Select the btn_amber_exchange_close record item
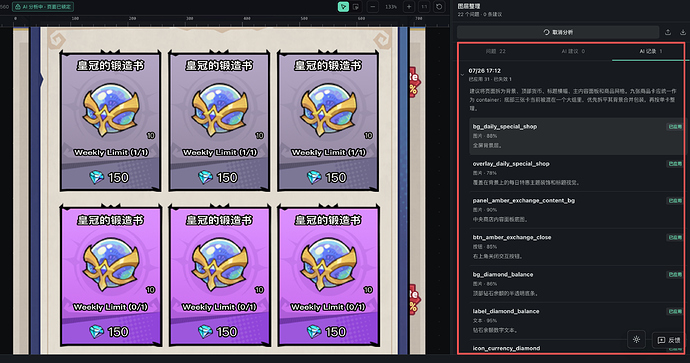 click(576, 246)
